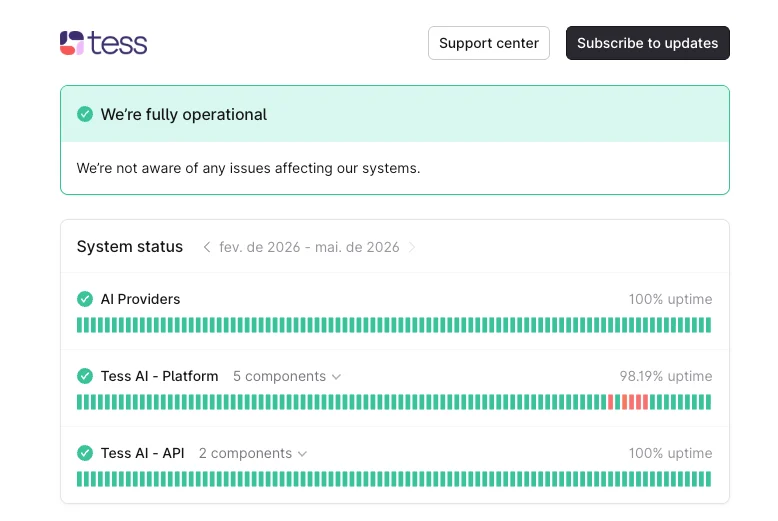Click Subscribe to updates button
This screenshot has height=521, width=778.
(x=648, y=43)
